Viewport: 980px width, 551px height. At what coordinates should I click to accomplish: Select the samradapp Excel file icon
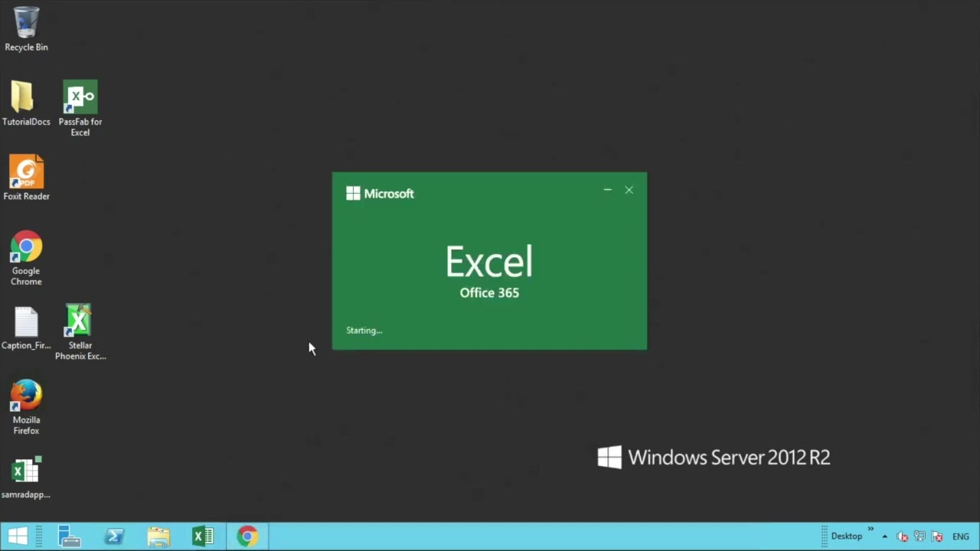click(x=26, y=478)
